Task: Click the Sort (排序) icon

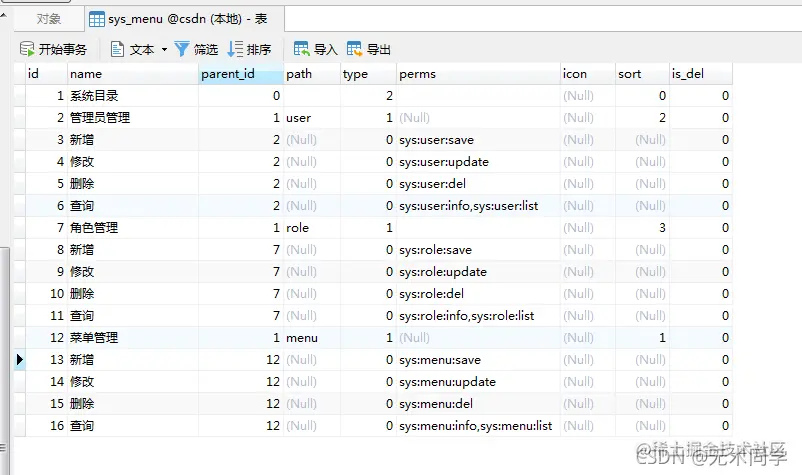Action: click(x=235, y=49)
